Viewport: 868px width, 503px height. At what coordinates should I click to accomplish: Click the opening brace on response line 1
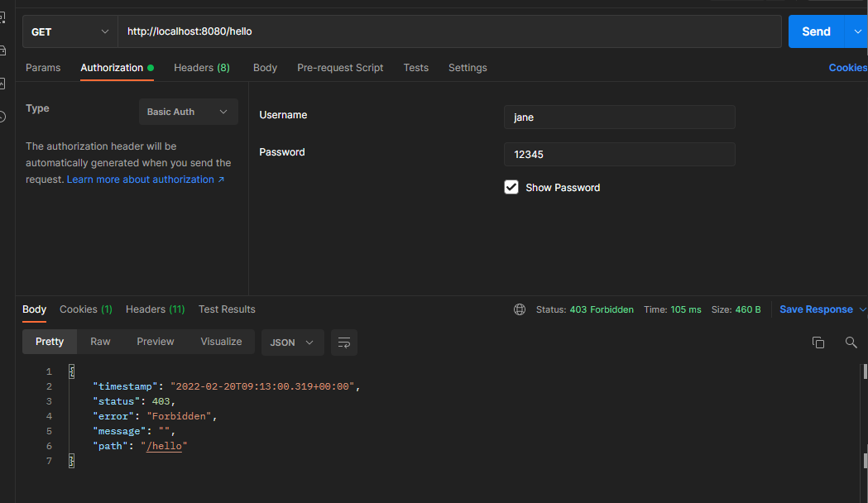[x=71, y=371]
